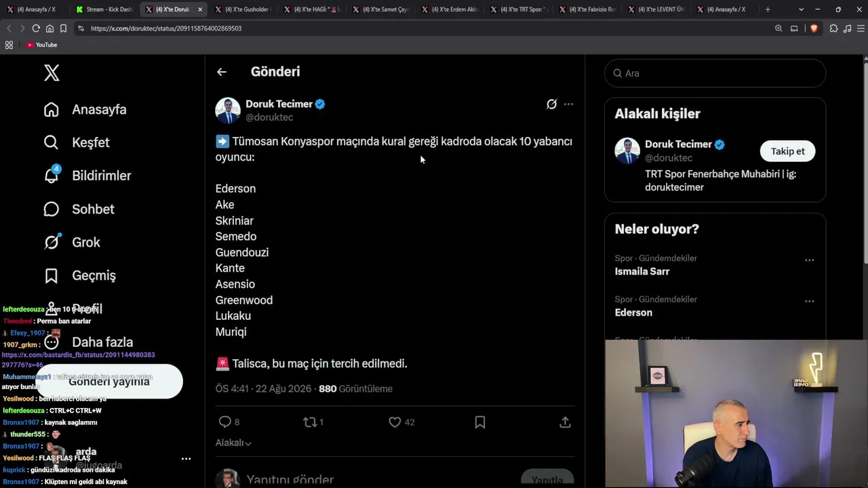The image size is (868, 488).
Task: Open the YouTube bookmark
Action: [42, 45]
